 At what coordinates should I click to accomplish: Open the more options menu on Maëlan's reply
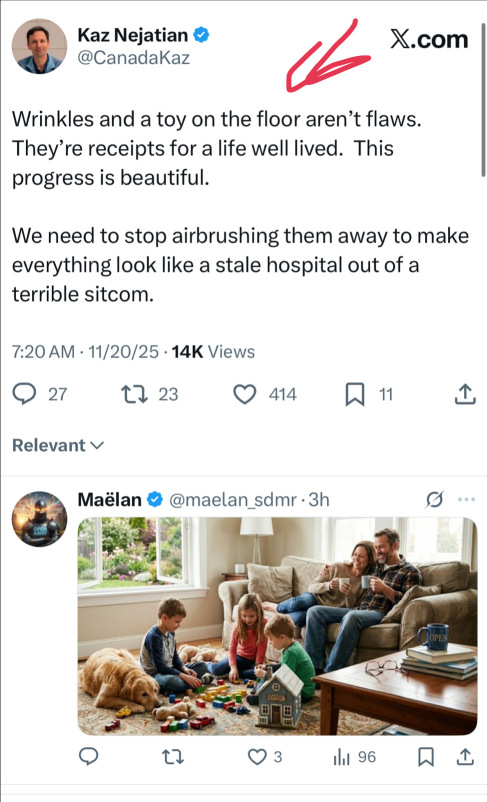click(x=467, y=499)
